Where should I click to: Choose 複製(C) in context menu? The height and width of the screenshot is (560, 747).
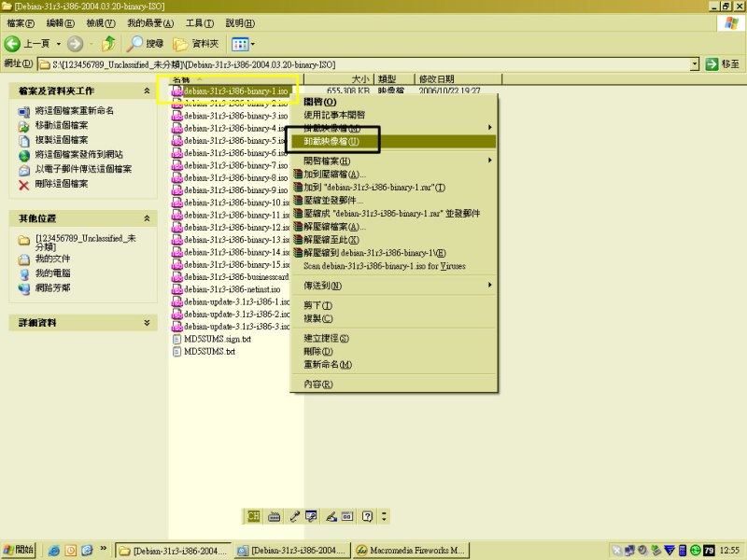pyautogui.click(x=393, y=318)
